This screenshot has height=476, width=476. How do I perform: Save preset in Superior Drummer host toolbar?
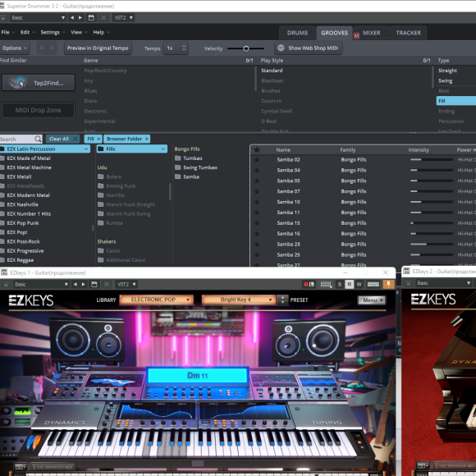pos(91,17)
